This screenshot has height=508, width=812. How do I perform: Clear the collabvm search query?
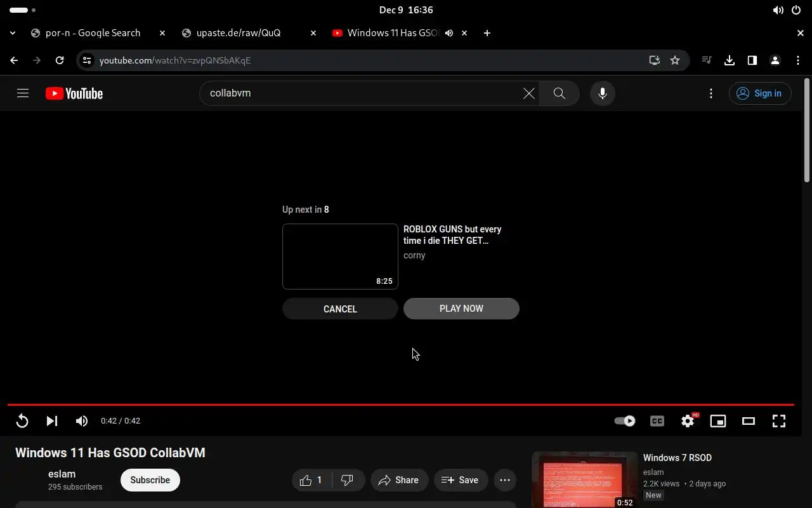tap(528, 93)
